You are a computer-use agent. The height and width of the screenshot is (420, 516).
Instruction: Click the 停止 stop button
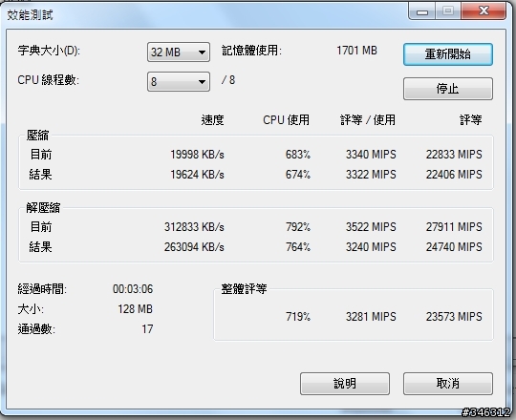[448, 89]
